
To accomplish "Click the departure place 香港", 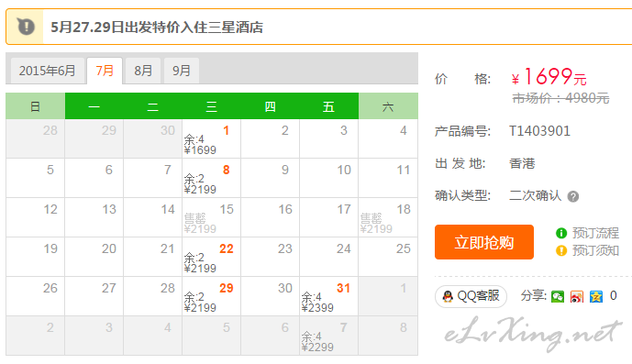I will pos(522,163).
